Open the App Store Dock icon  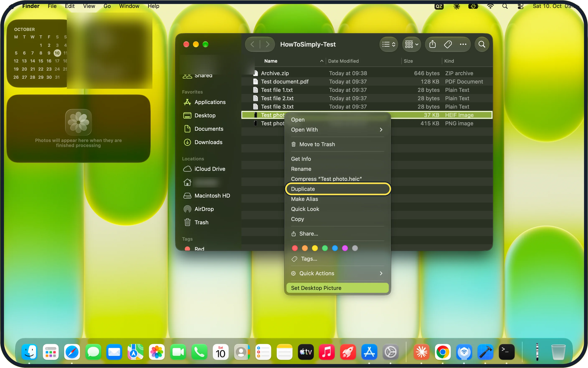(369, 352)
